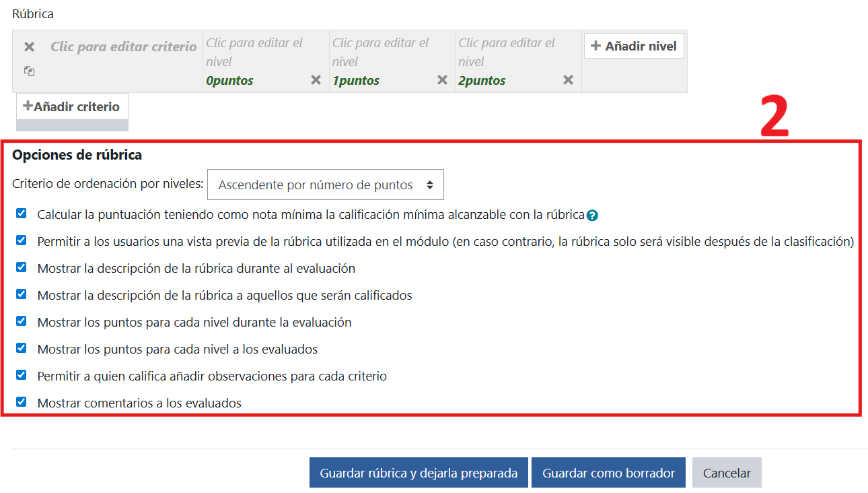This screenshot has height=493, width=868.
Task: Open the Criterio de ordenación por niveles dropdown
Action: tap(326, 185)
